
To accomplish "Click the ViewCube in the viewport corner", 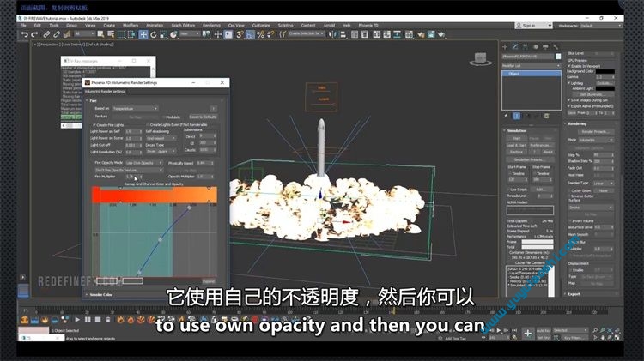I will pos(480,58).
